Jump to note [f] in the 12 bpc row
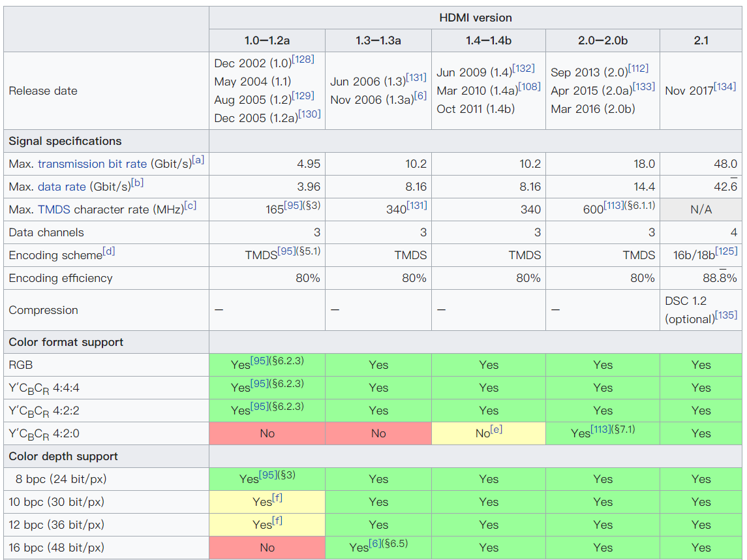This screenshot has width=747, height=560. (x=277, y=520)
